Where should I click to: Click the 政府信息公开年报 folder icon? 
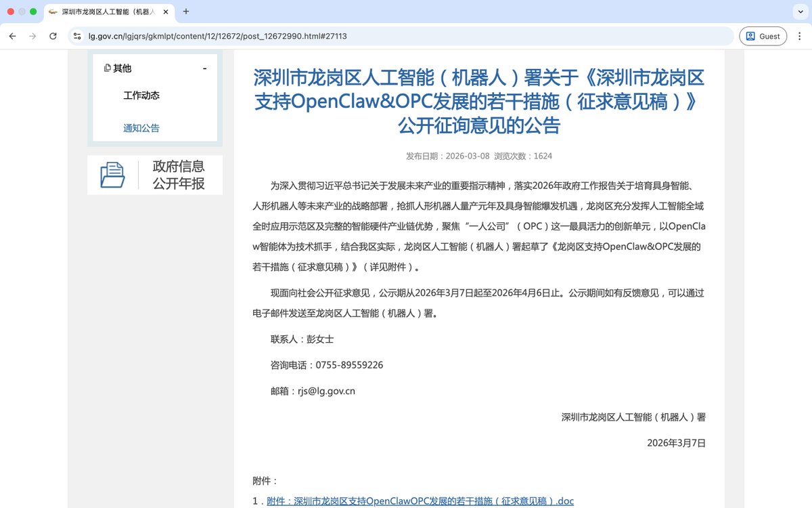(x=112, y=175)
